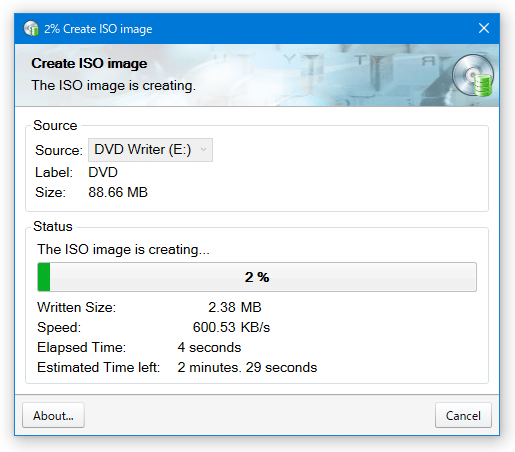This screenshot has height=452, width=515.
Task: Open the About... dialog
Action: pyautogui.click(x=53, y=415)
